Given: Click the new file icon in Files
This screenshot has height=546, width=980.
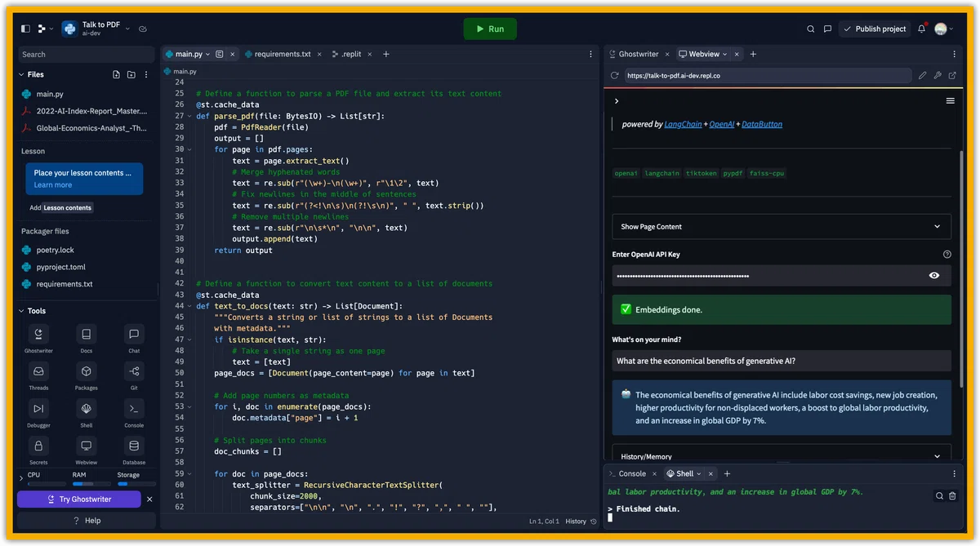Looking at the screenshot, I should pos(116,74).
